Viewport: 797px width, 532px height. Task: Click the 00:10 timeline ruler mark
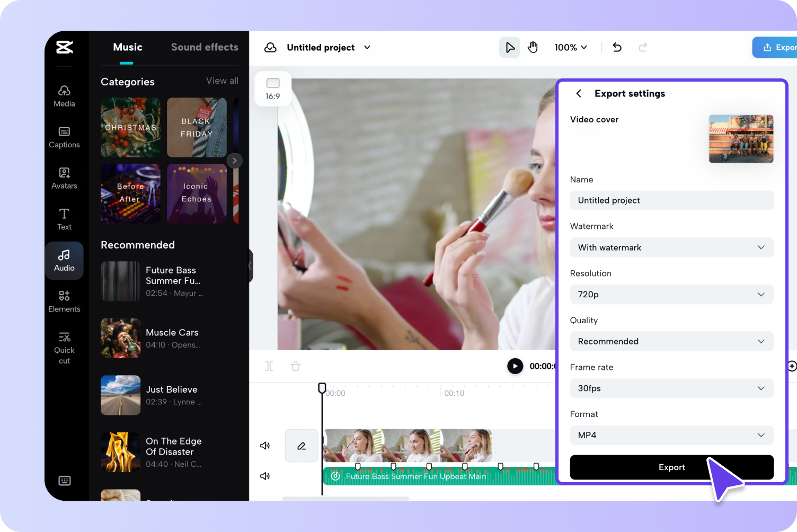454,393
